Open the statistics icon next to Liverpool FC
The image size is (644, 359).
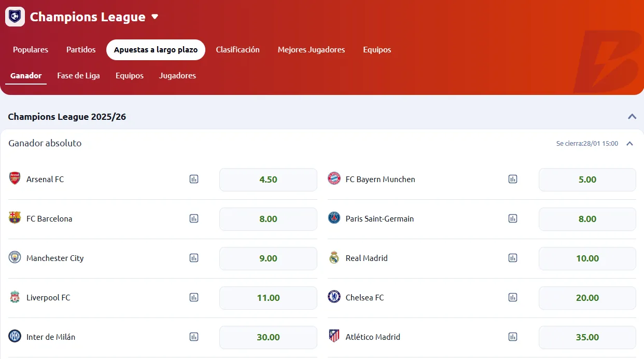tap(194, 297)
